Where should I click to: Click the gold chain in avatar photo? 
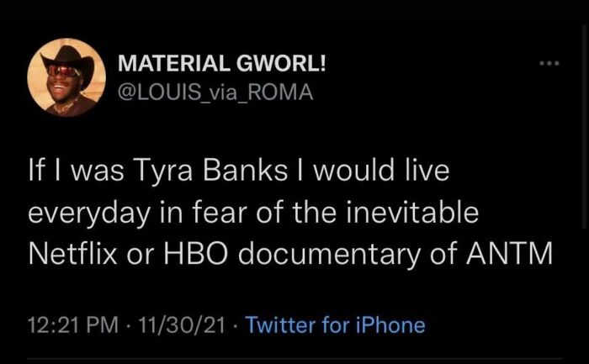65,108
